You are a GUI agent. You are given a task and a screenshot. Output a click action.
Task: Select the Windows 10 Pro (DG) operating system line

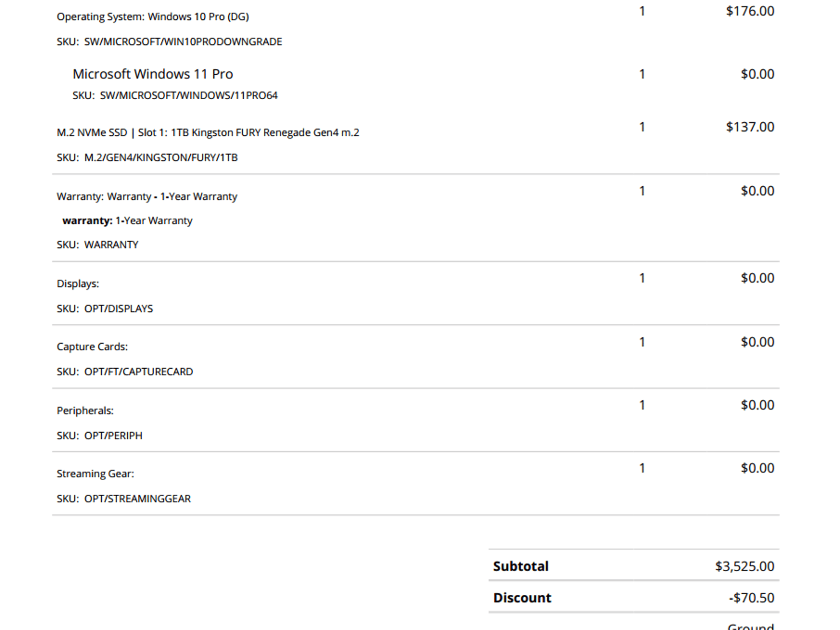(x=153, y=17)
